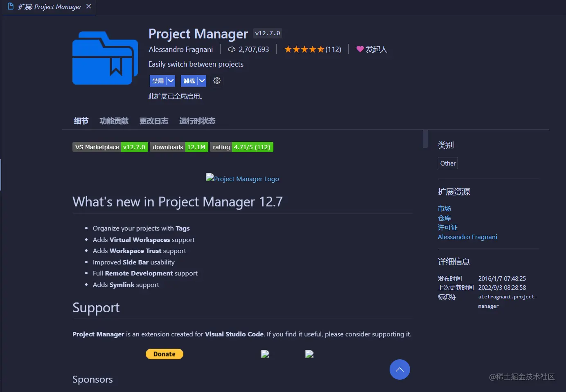This screenshot has width=566, height=392.
Task: Open the 更改日志 changelog tab
Action: coord(154,121)
